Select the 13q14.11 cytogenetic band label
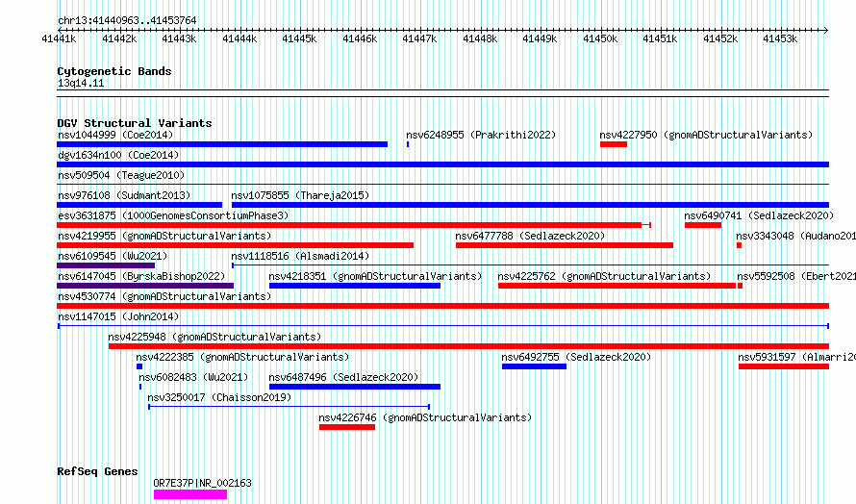 click(x=81, y=84)
